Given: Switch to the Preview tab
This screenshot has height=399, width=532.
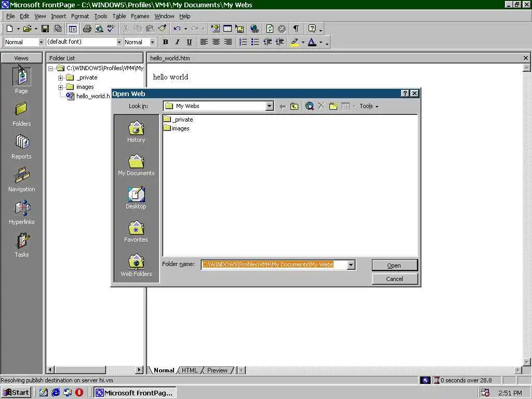Looking at the screenshot, I should pyautogui.click(x=217, y=370).
